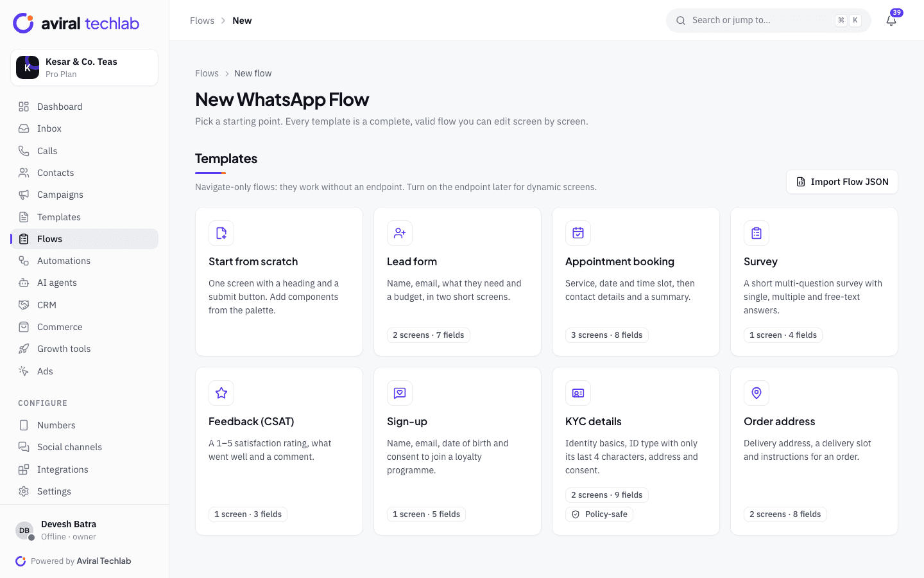Click the Survey clipboard icon
Screen dimensions: 924x578
pos(757,233)
